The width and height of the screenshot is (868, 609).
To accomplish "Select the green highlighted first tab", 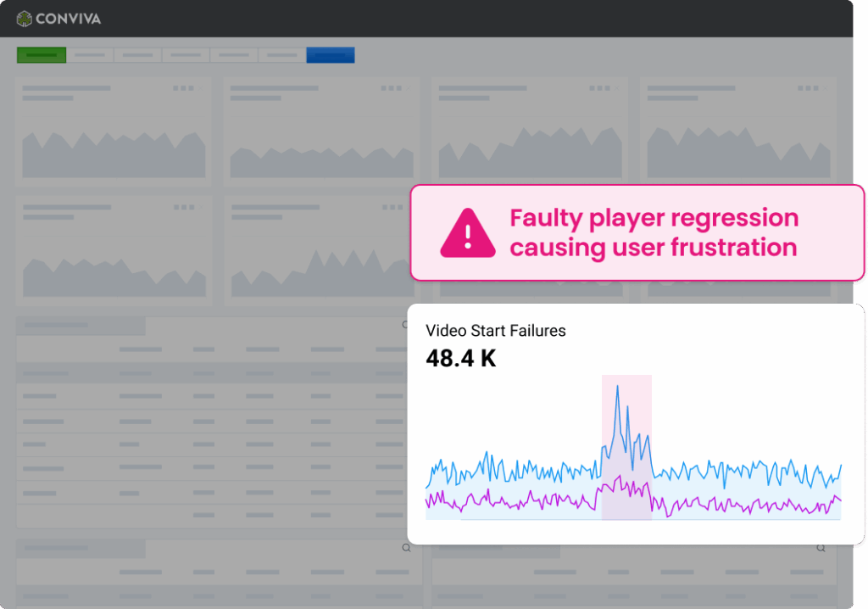I will coord(41,55).
